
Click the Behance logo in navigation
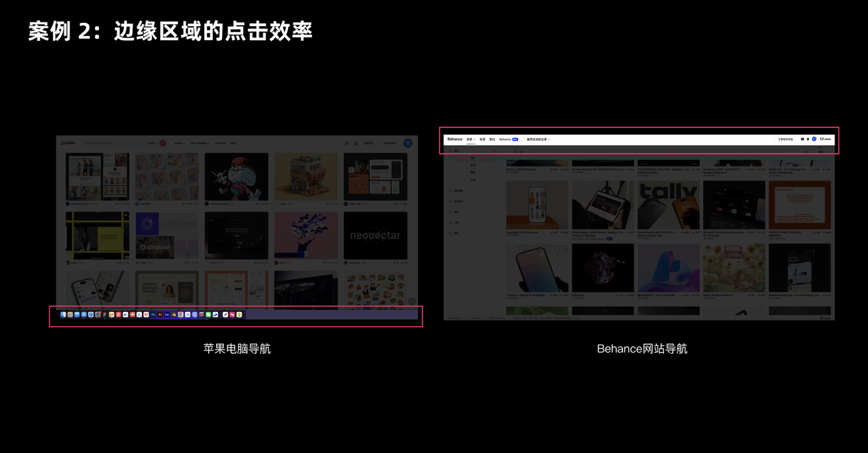[x=455, y=139]
